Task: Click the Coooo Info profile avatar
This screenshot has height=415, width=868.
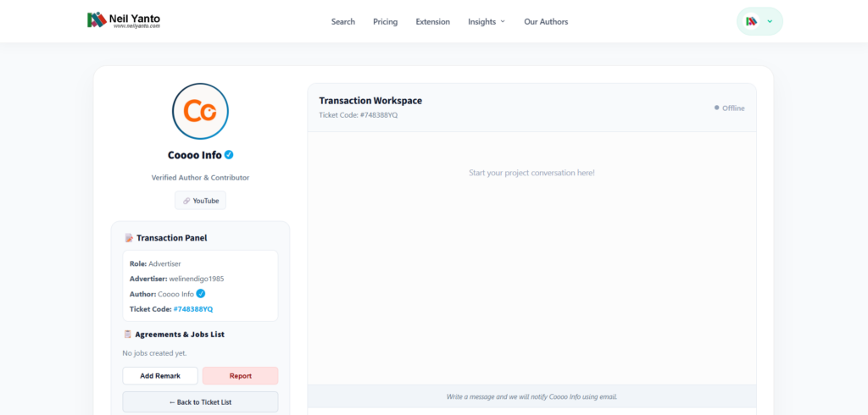Action: pyautogui.click(x=200, y=111)
